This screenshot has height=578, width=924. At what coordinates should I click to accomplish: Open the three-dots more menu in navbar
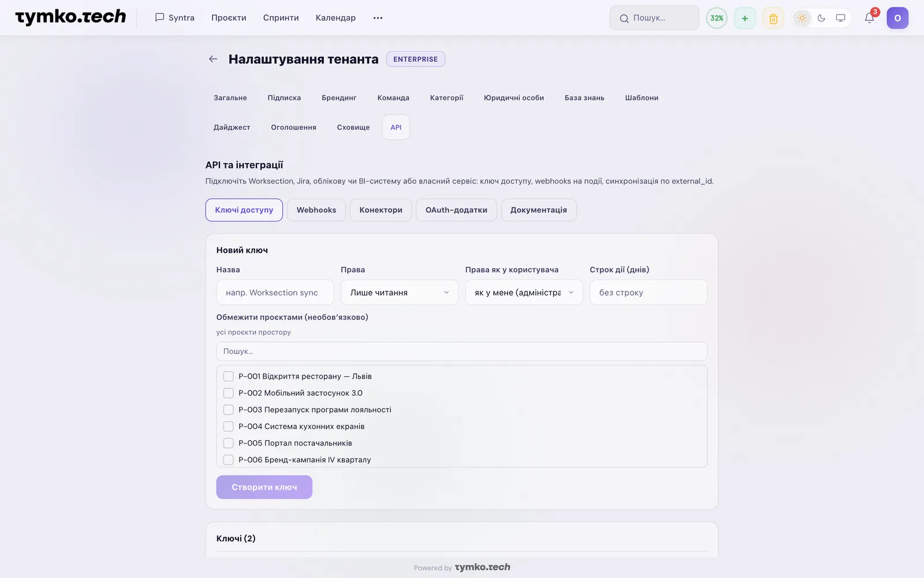coord(378,18)
